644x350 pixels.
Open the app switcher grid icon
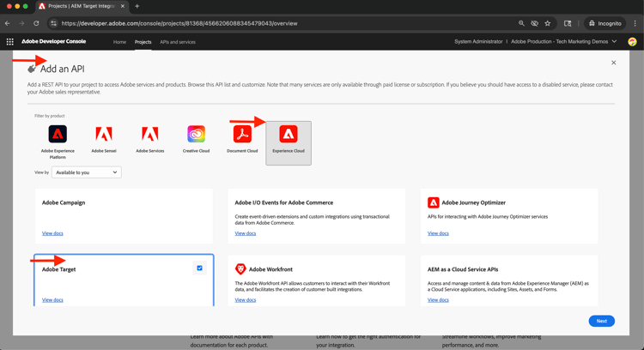10,41
